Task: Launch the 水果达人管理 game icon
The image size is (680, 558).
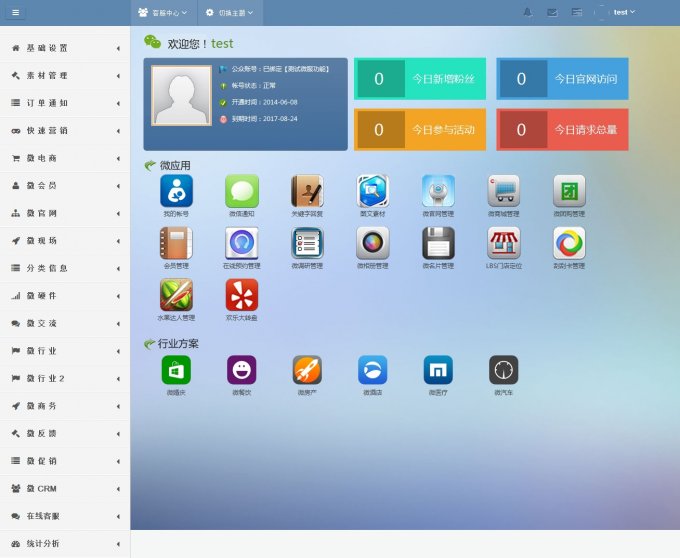Action: coord(176,295)
